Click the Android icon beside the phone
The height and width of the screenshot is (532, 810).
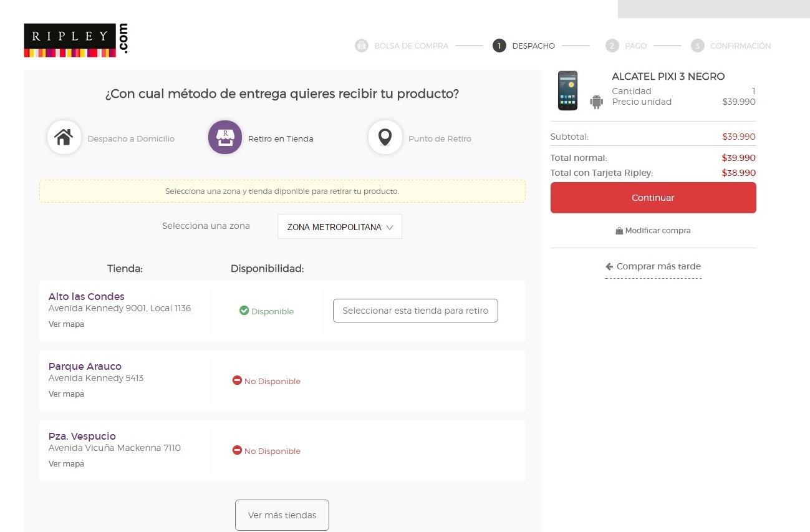click(x=597, y=101)
